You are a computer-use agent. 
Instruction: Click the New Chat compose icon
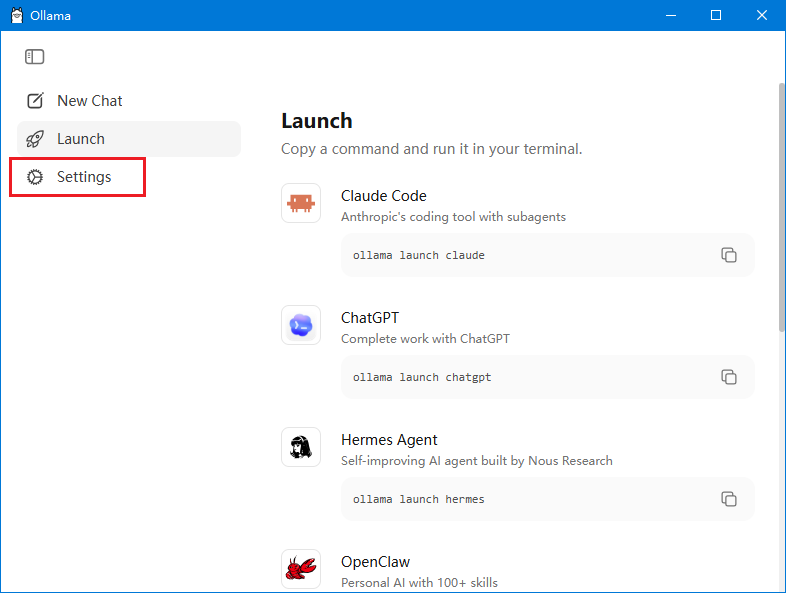[x=35, y=101]
